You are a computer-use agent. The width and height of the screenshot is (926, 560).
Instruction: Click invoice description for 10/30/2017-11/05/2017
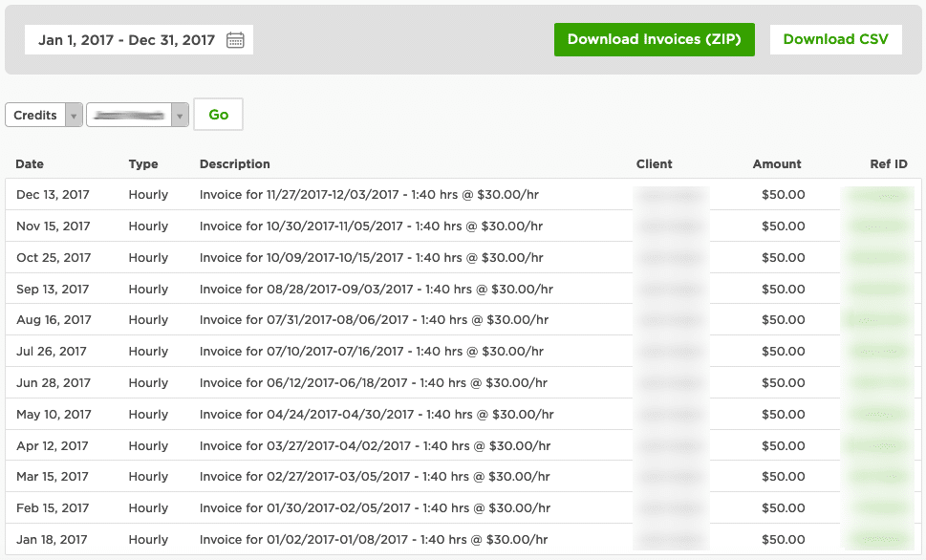(x=372, y=226)
